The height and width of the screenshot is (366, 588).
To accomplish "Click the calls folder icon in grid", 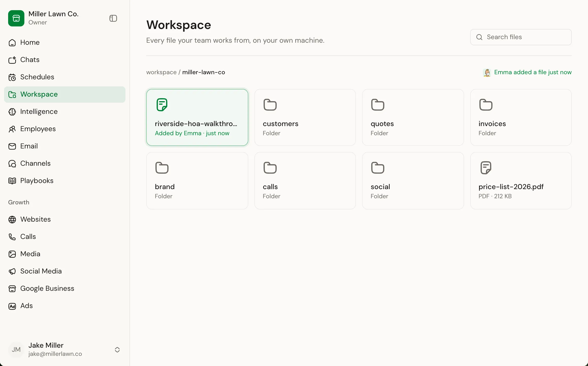I will (270, 168).
